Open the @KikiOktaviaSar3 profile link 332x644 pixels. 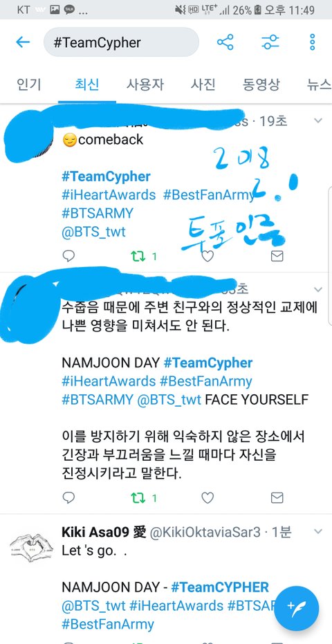(x=205, y=533)
